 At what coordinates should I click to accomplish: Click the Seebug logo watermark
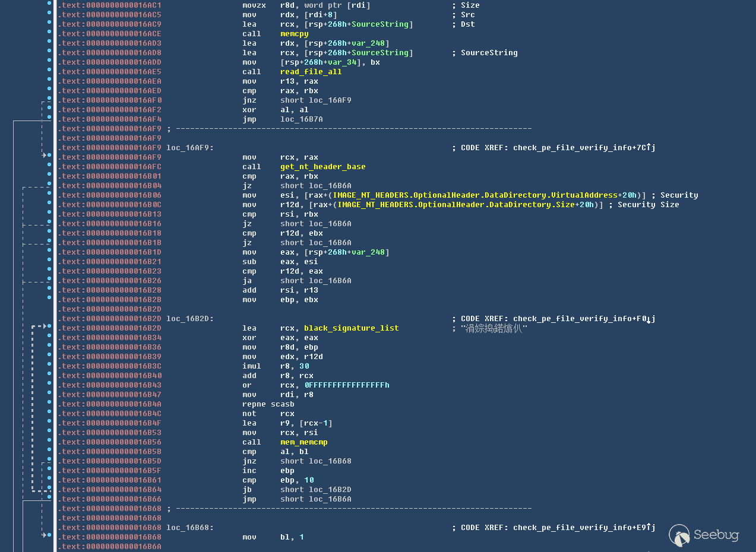coord(705,535)
